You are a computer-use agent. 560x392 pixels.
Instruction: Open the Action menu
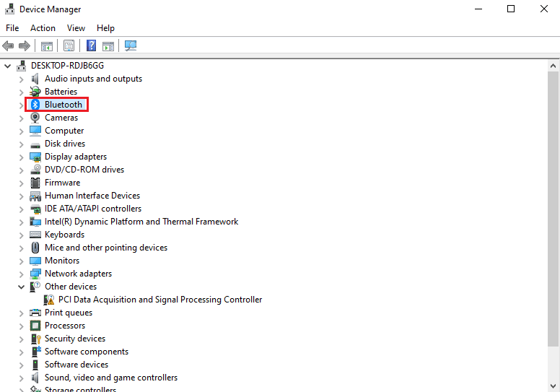(x=43, y=28)
